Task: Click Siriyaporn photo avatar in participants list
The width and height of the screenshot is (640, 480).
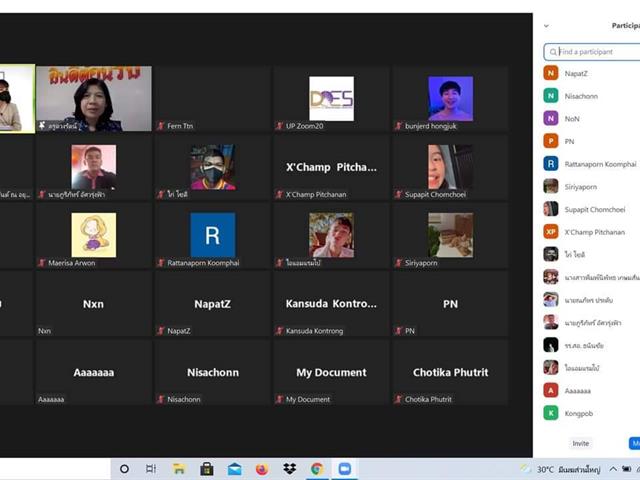Action: point(551,186)
